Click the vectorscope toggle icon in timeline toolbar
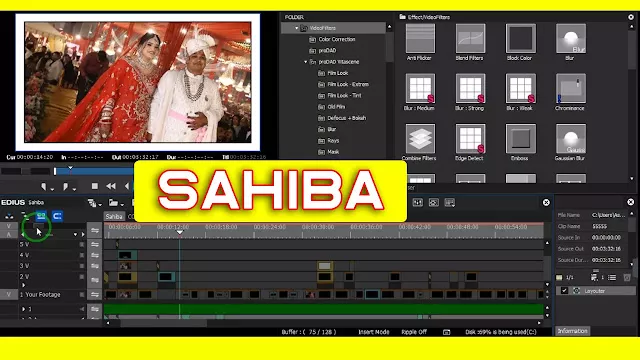This screenshot has width=640, height=360. [433, 202]
